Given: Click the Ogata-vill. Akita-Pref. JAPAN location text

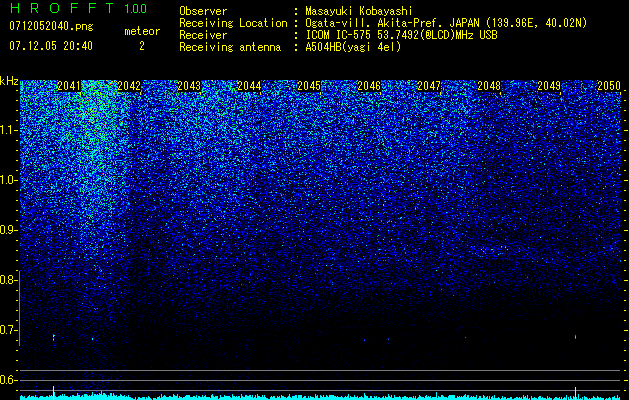Looking at the screenshot, I should pyautogui.click(x=445, y=23).
